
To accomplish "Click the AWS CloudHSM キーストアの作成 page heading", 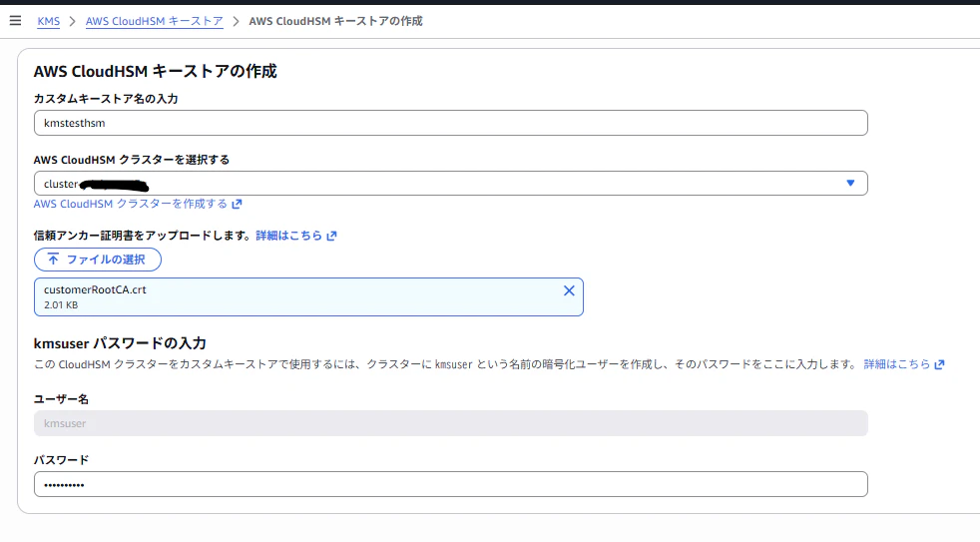I will [x=155, y=71].
